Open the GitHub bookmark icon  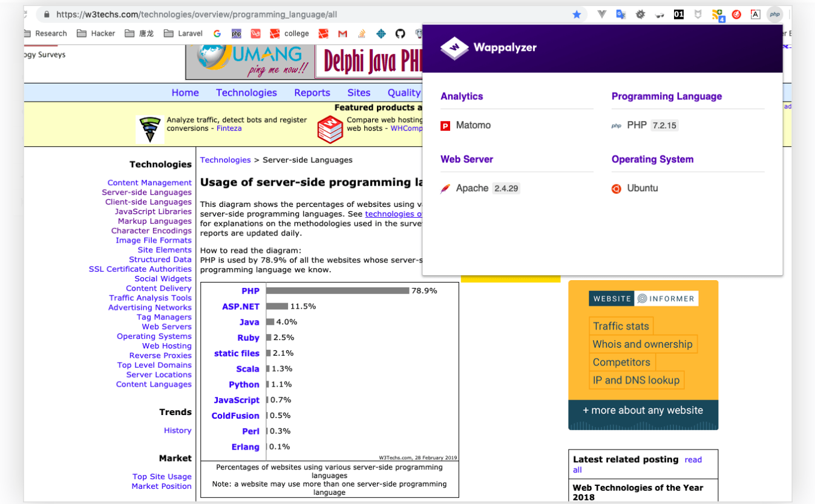coord(400,34)
